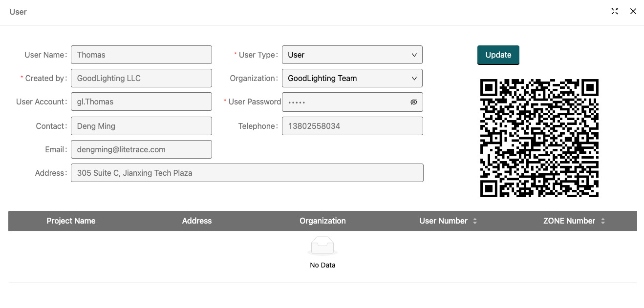
Task: Toggle password visibility eye icon
Action: (x=414, y=102)
